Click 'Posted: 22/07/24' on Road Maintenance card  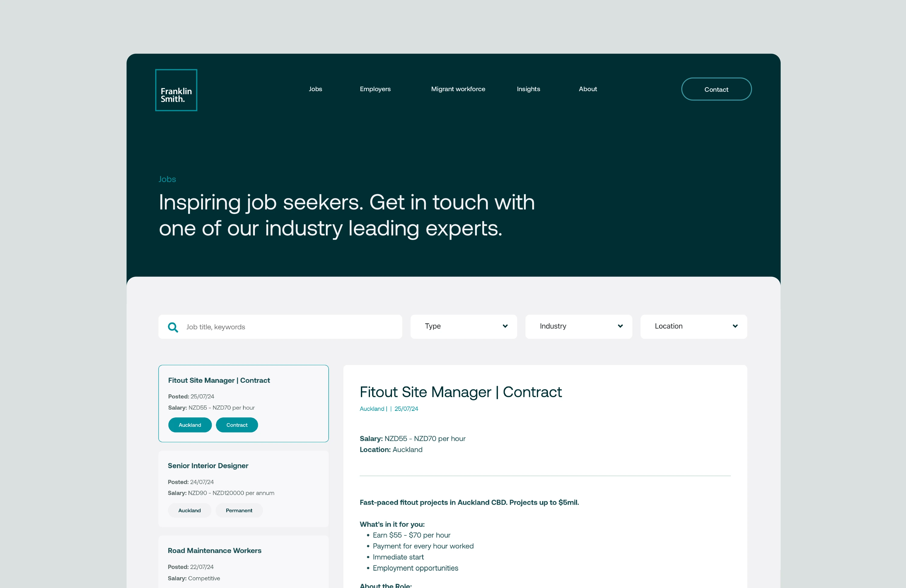tap(191, 567)
